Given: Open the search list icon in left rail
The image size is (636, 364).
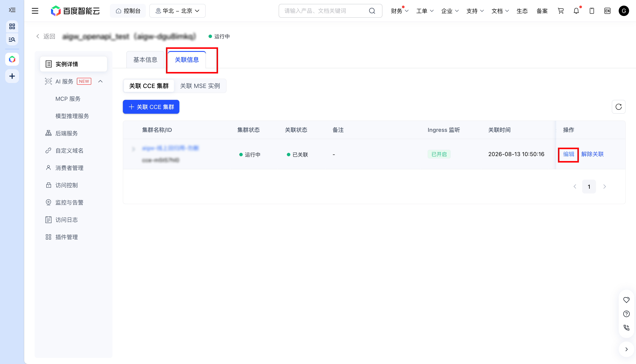Looking at the screenshot, I should pos(12,40).
